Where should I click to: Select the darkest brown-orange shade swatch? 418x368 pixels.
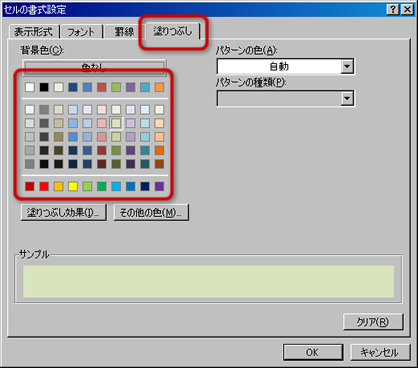tap(159, 164)
